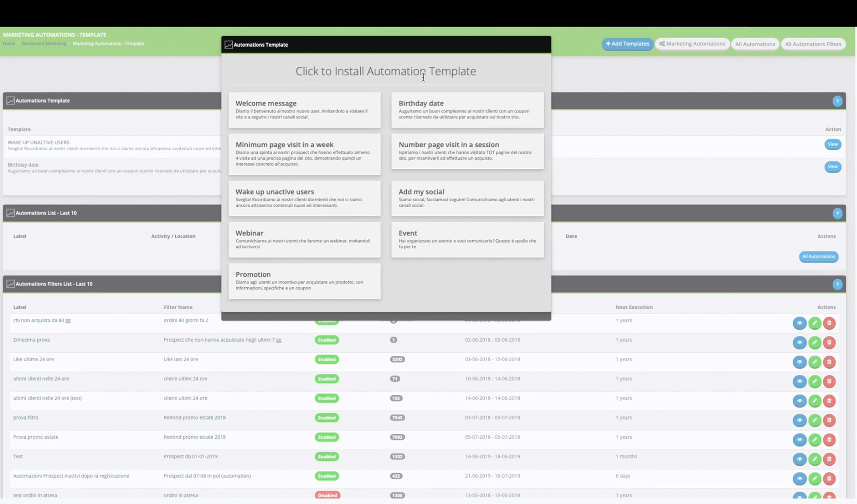The image size is (857, 504).
Task: Click edit pencil icon for Test filter row
Action: (814, 459)
